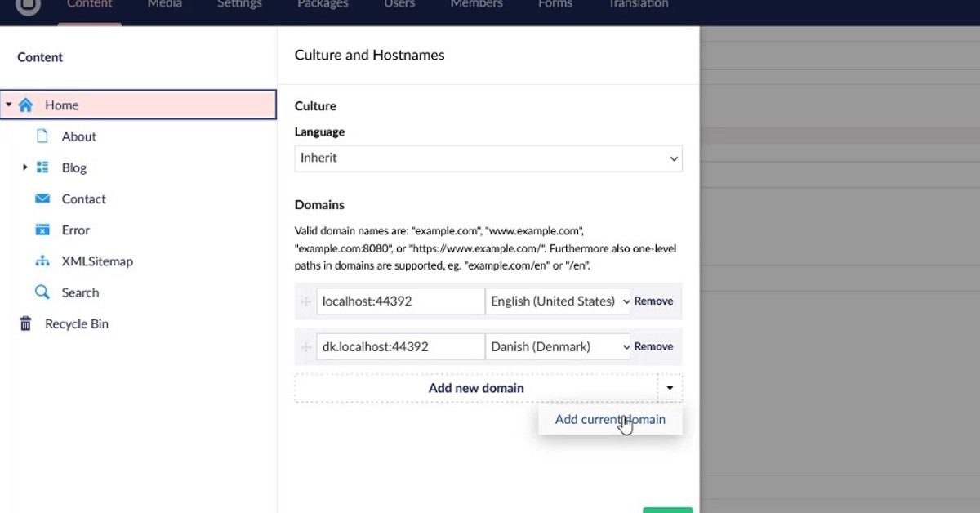Click the Contact envelope icon
The image size is (980, 513).
(x=42, y=199)
